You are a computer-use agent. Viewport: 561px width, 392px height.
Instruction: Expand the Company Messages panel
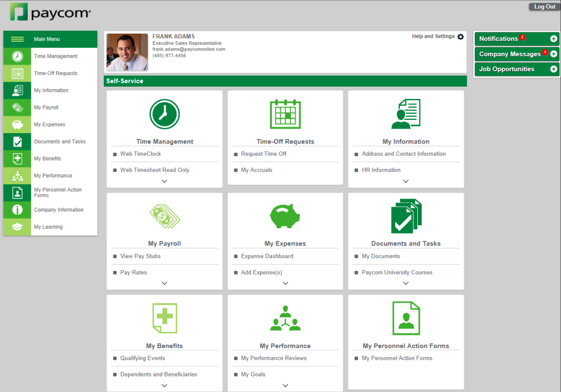click(553, 54)
